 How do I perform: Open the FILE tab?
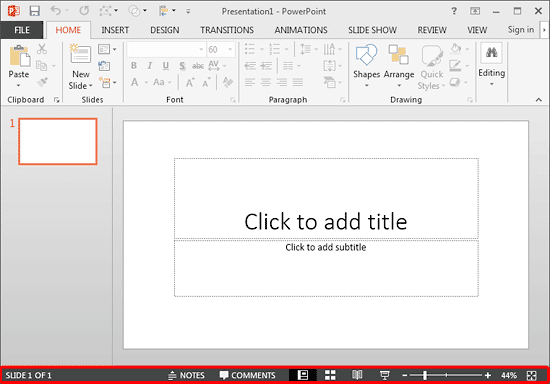click(x=22, y=30)
